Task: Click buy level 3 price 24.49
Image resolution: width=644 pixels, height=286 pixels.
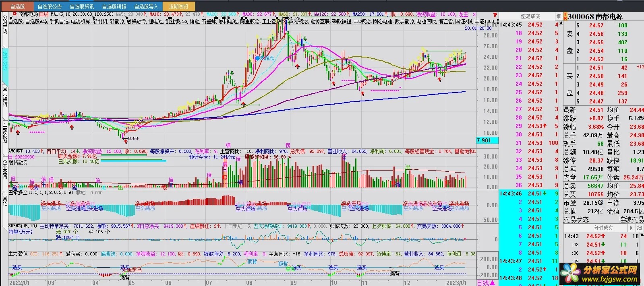Action: 596,84
